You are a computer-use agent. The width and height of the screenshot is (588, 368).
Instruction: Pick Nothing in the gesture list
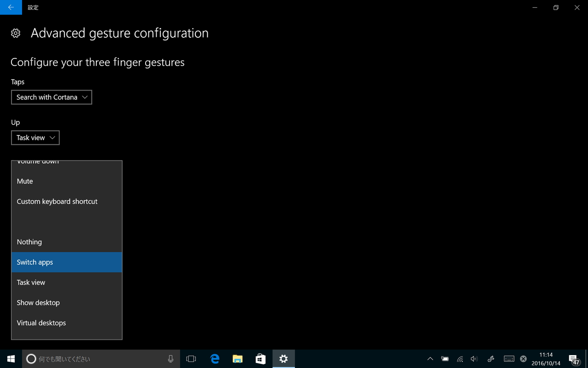coord(67,242)
